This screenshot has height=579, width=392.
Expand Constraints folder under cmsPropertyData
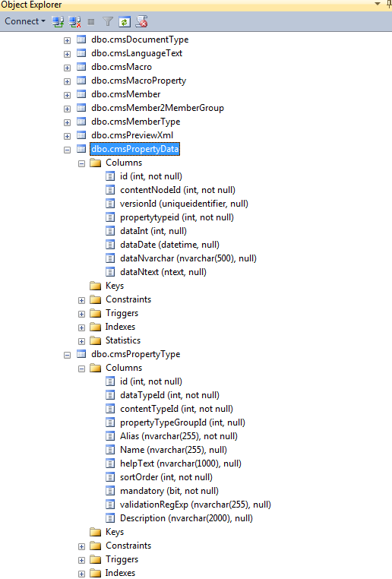(81, 301)
